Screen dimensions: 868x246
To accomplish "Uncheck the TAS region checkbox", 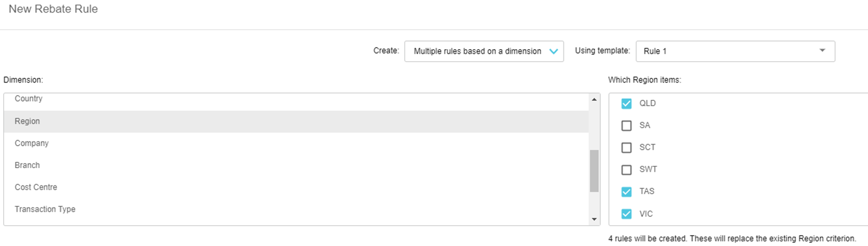I will (626, 192).
